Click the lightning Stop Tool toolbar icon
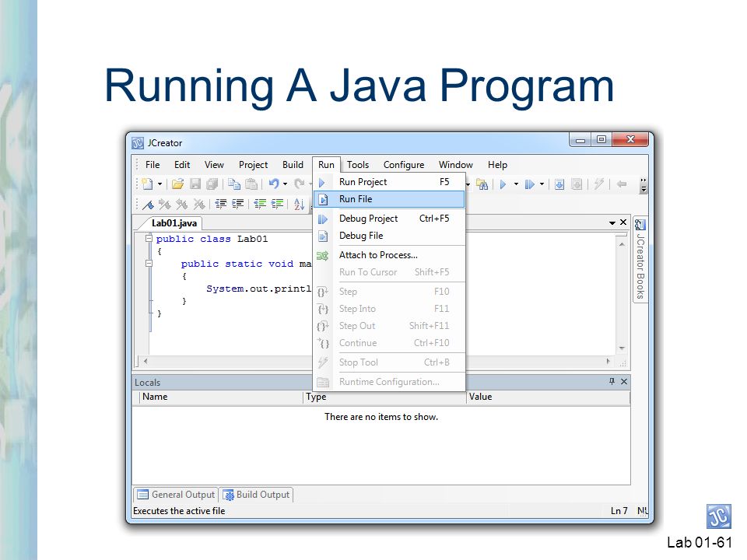 pos(599,184)
